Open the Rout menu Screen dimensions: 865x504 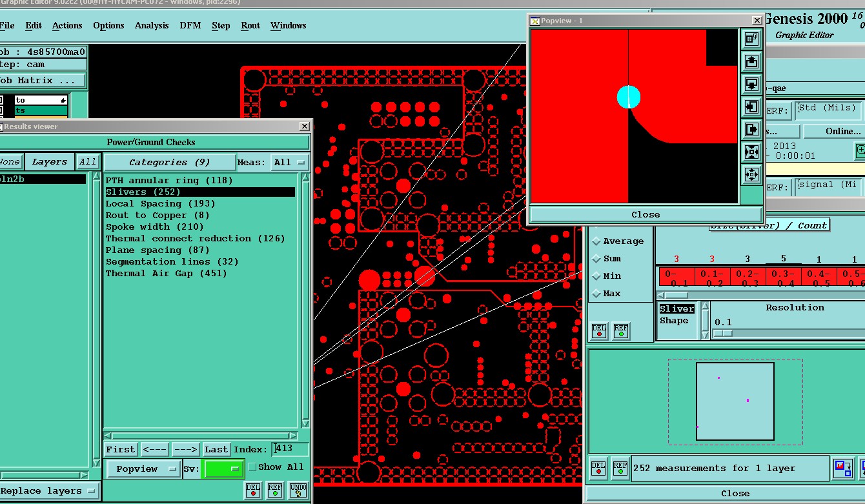tap(250, 26)
